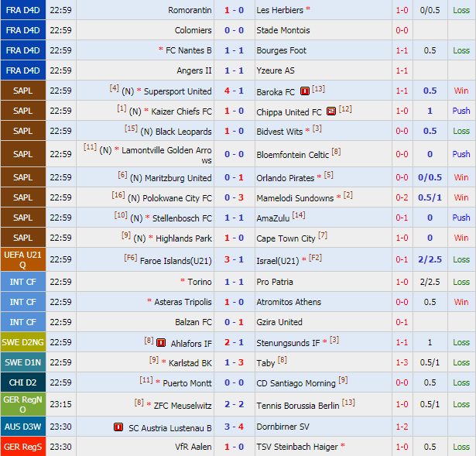Open Atromitos Athens team page
The width and height of the screenshot is (476, 456).
tap(289, 302)
